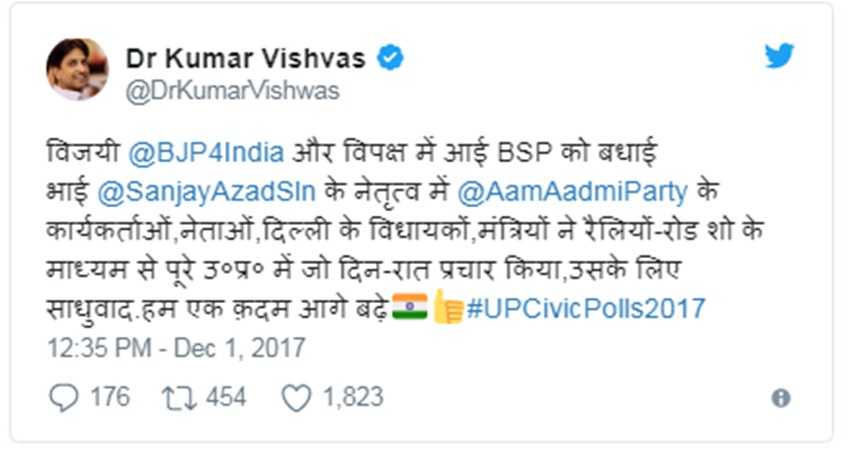Click the 454 retweets count

pyautogui.click(x=226, y=398)
